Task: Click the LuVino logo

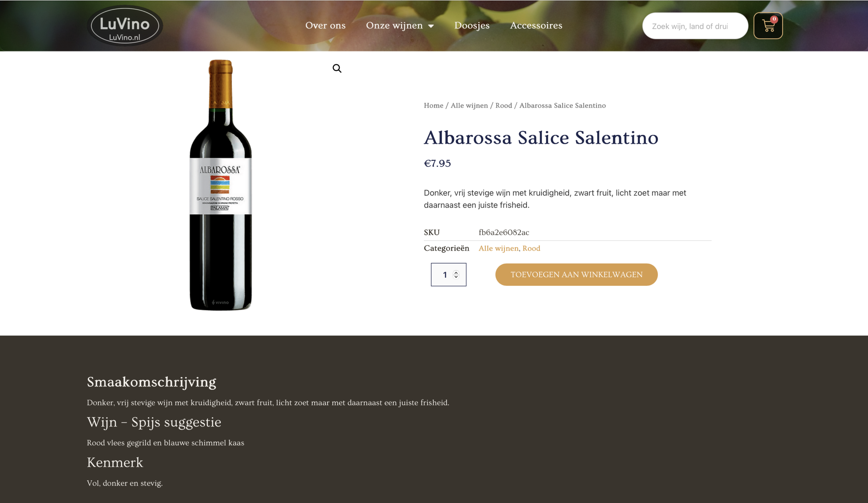Action: coord(125,25)
